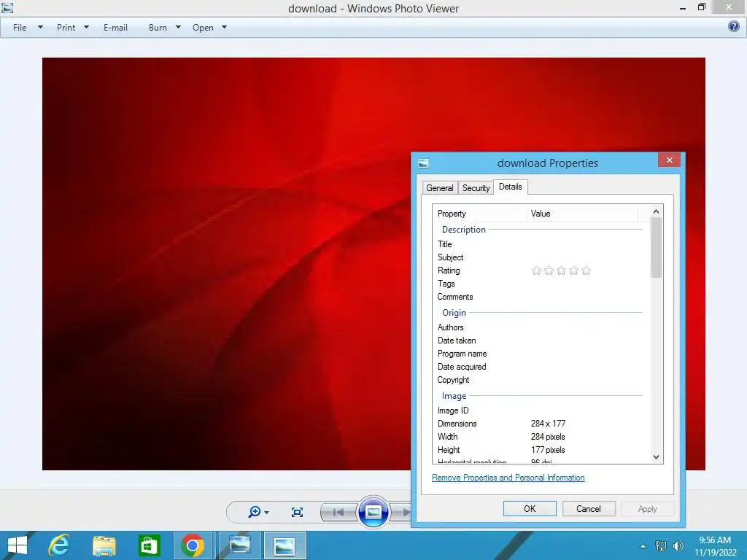Open the File menu

point(20,28)
